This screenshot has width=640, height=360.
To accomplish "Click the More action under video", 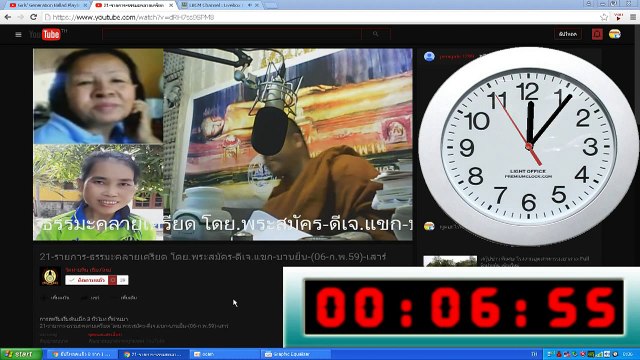I will pyautogui.click(x=125, y=298).
